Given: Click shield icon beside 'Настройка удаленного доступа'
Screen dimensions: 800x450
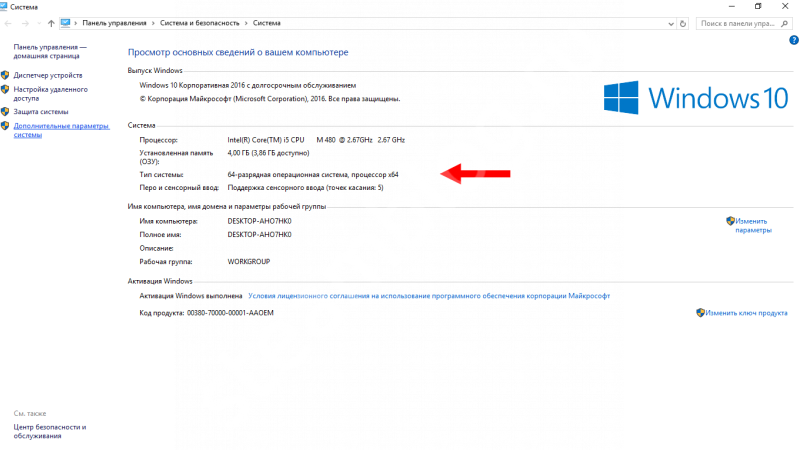Looking at the screenshot, I should 5,89.
